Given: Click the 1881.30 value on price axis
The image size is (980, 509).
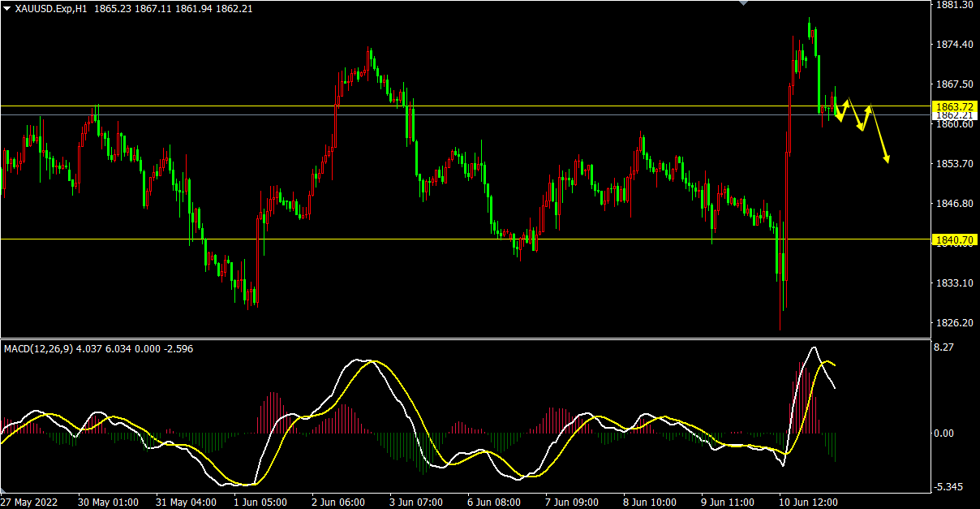Looking at the screenshot, I should pos(953,4).
